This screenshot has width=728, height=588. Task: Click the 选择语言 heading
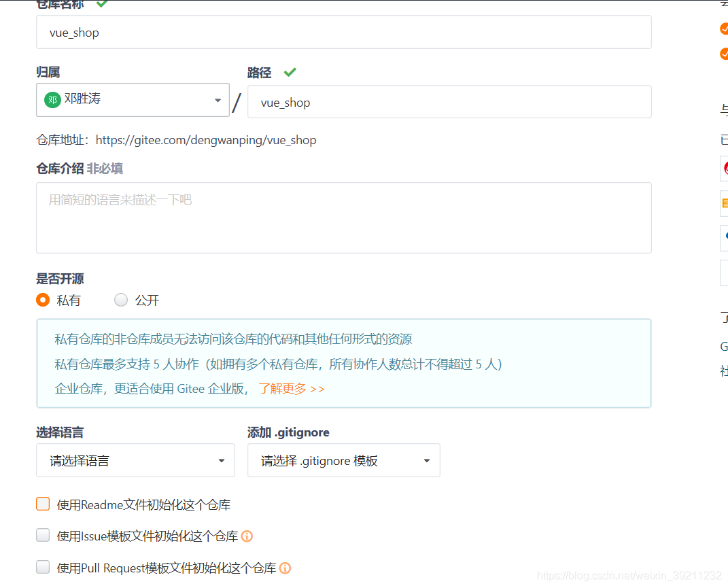coord(60,432)
